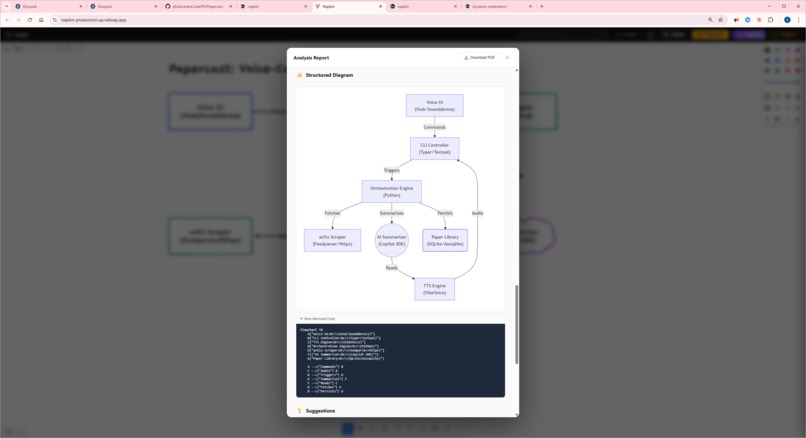Image resolution: width=806 pixels, height=438 pixels.
Task: Click the 'Suggestions' heading text
Action: click(320, 411)
